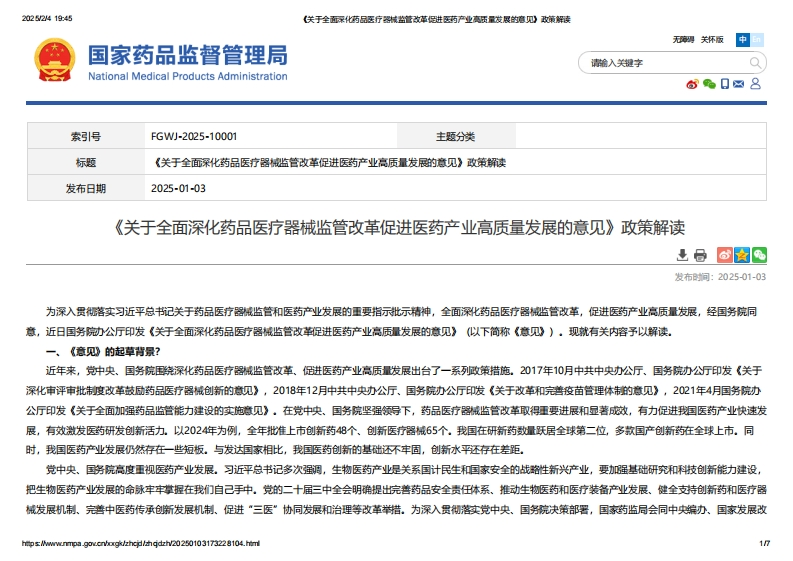
Task: Click the index number FGWJ-2025-10001
Action: point(193,137)
